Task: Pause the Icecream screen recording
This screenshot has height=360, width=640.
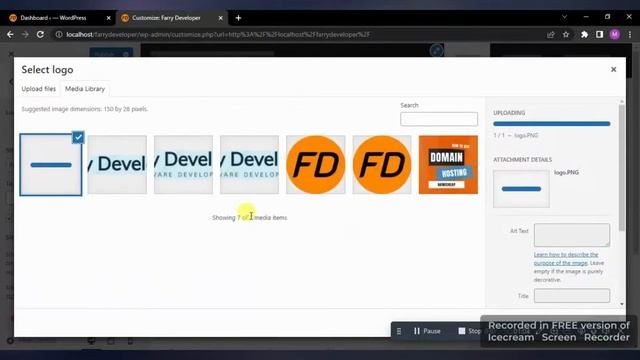Action: 427,331
